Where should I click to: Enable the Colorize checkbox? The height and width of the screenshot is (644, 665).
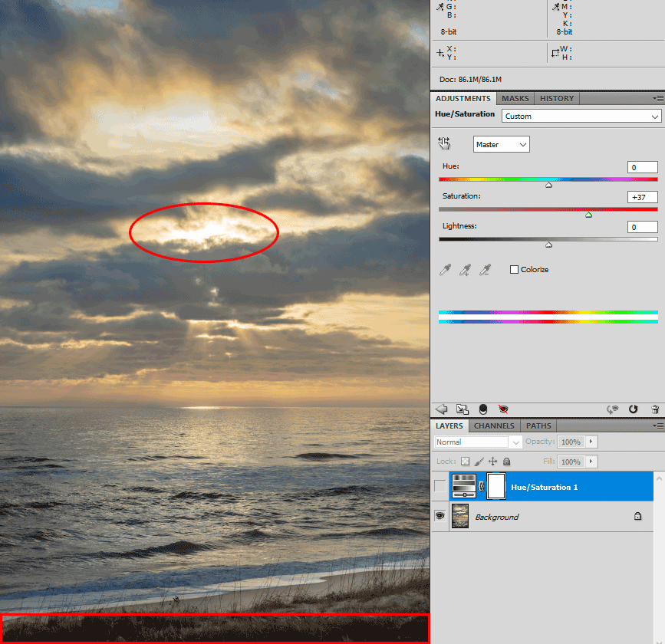tap(514, 270)
